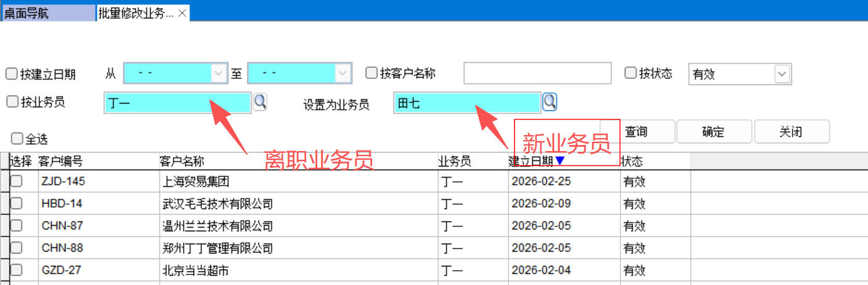
Task: Click the customer name text input field
Action: tap(537, 73)
